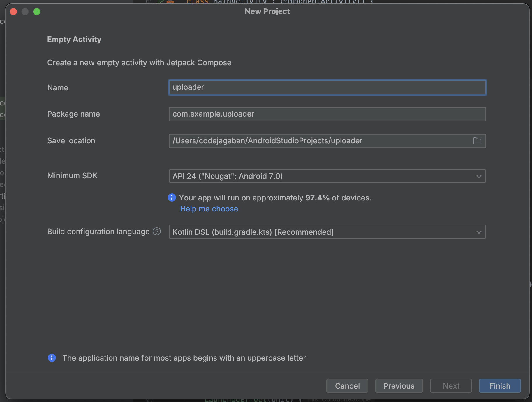Click the Help me choose link

tap(209, 209)
